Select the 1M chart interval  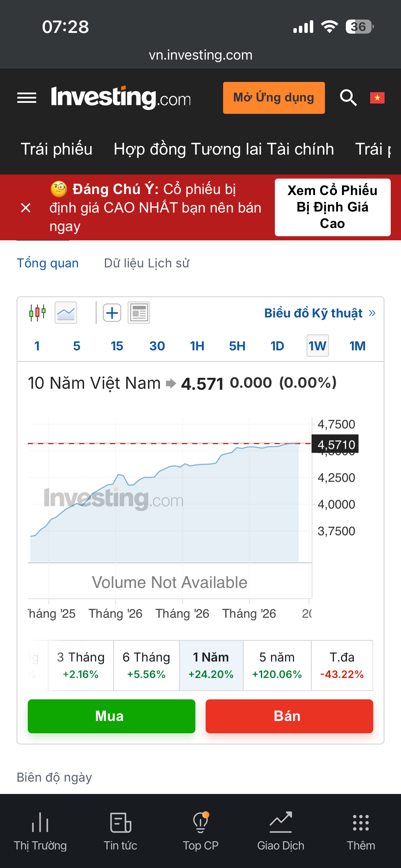point(357,346)
